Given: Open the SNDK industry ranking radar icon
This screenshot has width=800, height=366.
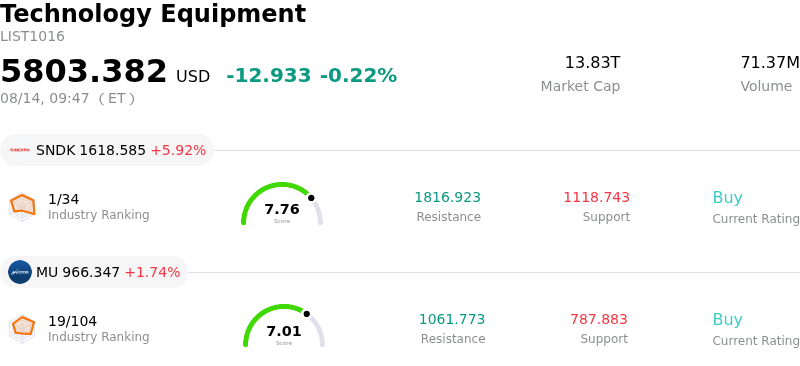Looking at the screenshot, I should point(22,207).
